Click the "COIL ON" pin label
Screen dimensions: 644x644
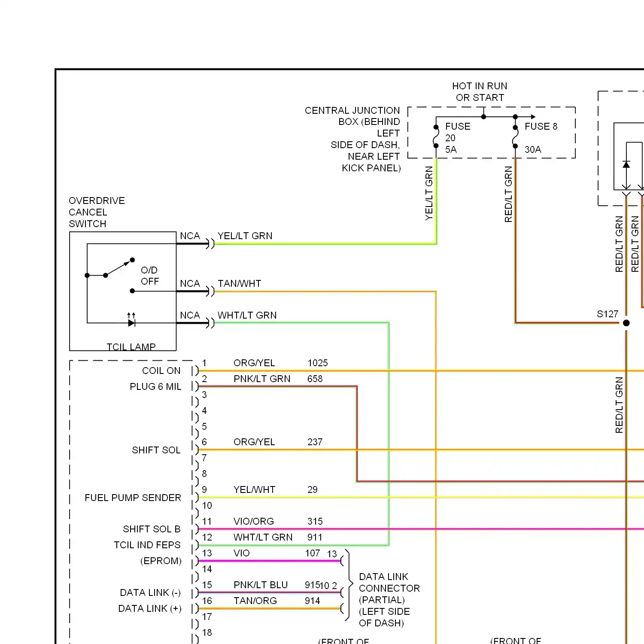[x=161, y=371]
